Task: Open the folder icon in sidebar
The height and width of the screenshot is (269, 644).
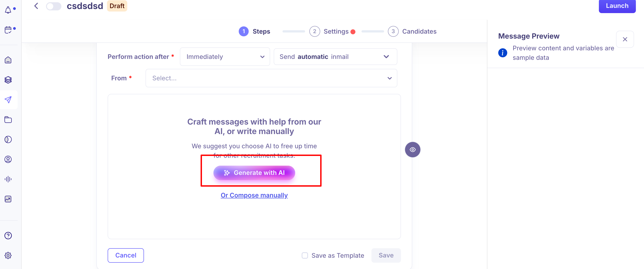Action: pyautogui.click(x=8, y=120)
